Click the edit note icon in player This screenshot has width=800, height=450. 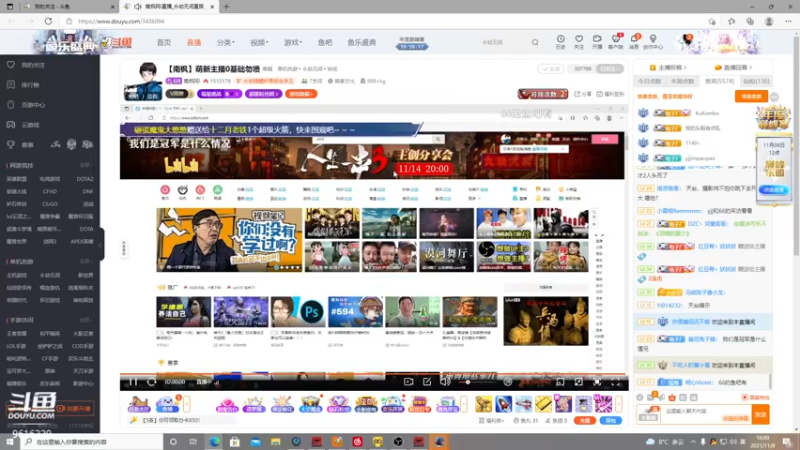[x=427, y=382]
